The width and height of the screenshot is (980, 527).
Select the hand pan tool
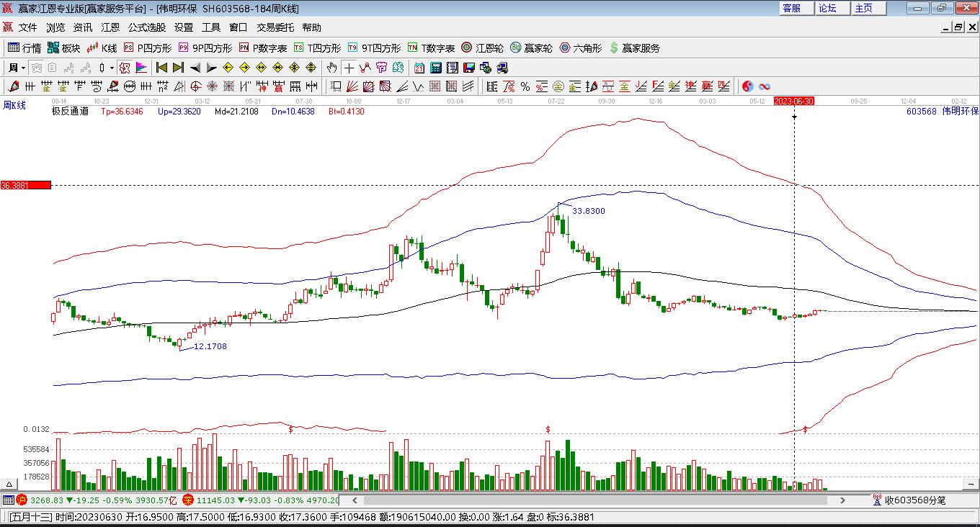(x=331, y=68)
